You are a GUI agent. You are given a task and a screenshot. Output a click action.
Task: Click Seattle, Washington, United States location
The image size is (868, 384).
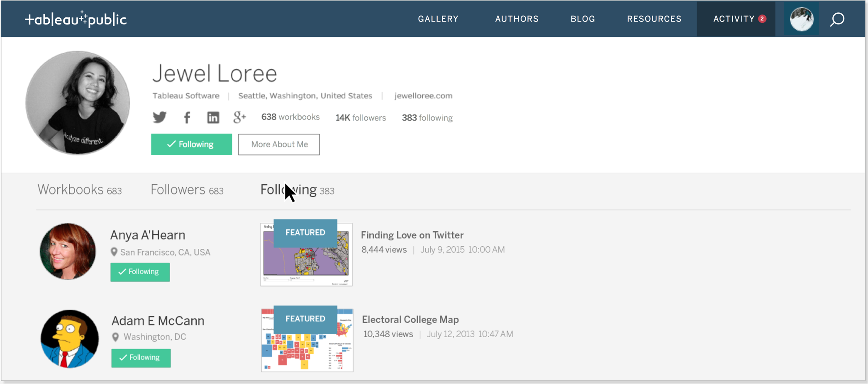(x=305, y=96)
